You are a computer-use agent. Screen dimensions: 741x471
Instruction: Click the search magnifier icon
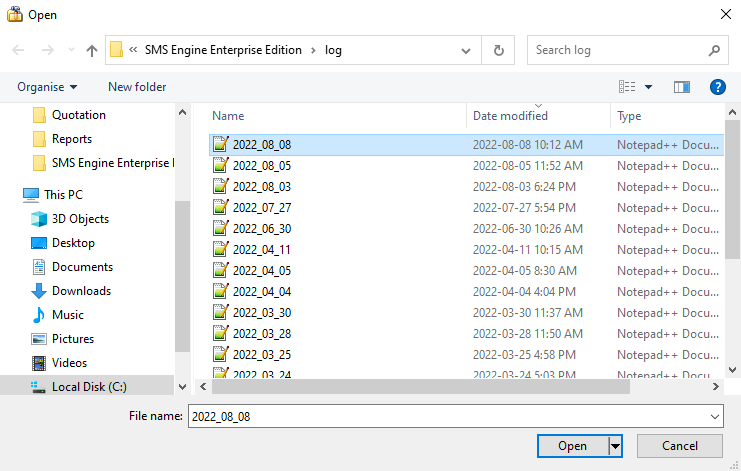[x=714, y=50]
